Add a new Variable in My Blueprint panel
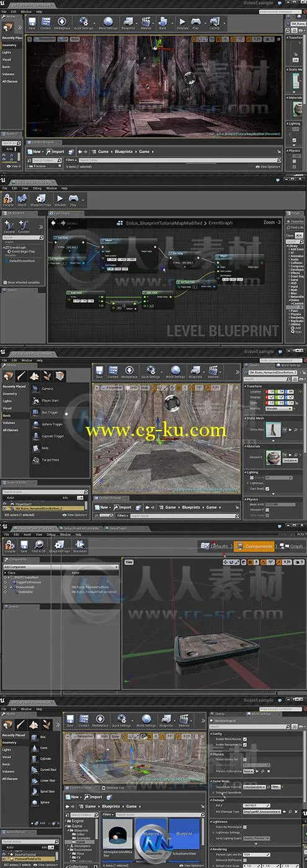 [9, 228]
